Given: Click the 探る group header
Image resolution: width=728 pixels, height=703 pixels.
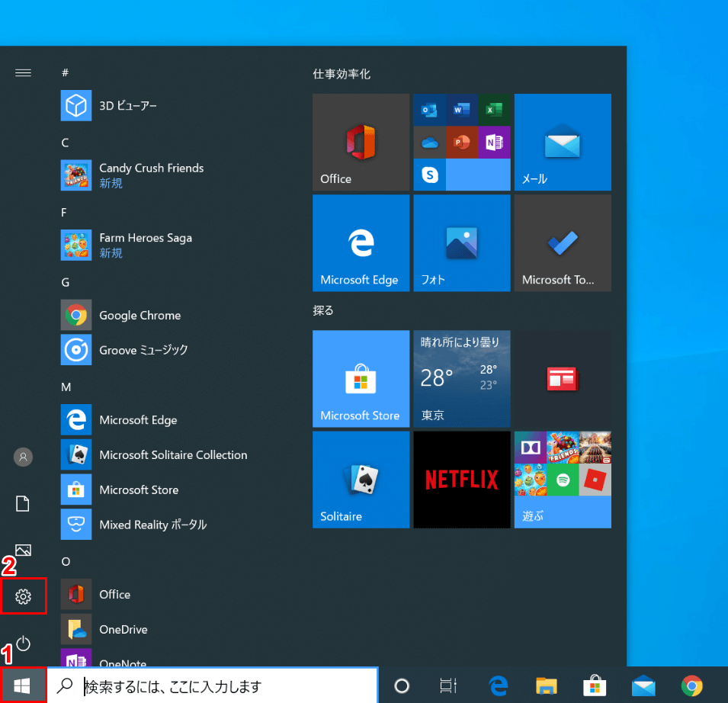Looking at the screenshot, I should pyautogui.click(x=322, y=310).
